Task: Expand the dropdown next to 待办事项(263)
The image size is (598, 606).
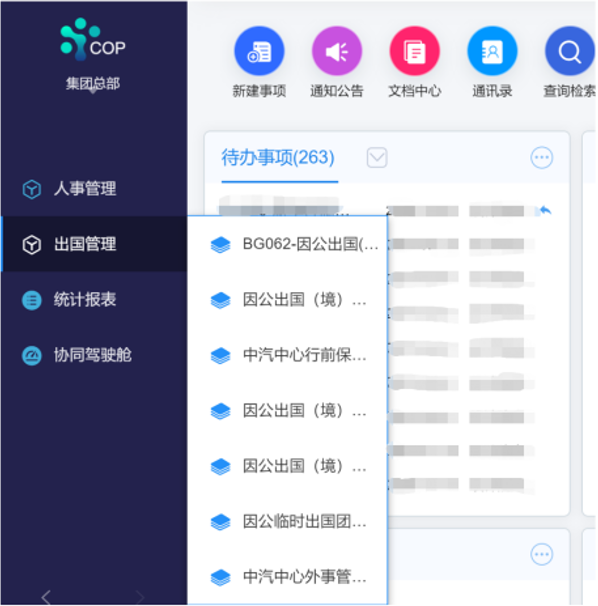Action: click(x=377, y=158)
